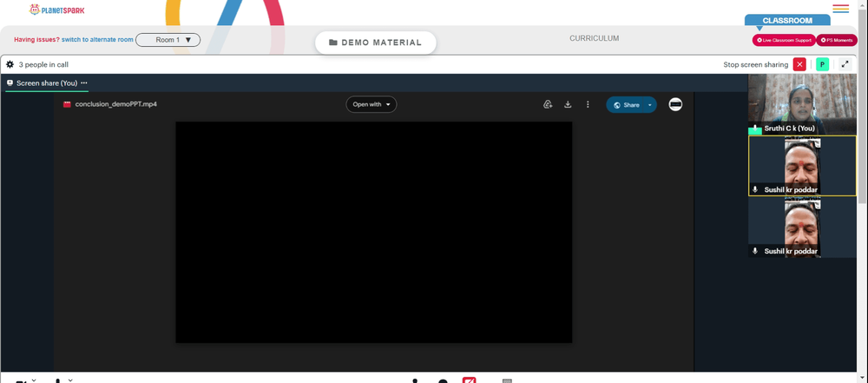The image size is (868, 383).
Task: Click the black video player area
Action: (x=373, y=232)
